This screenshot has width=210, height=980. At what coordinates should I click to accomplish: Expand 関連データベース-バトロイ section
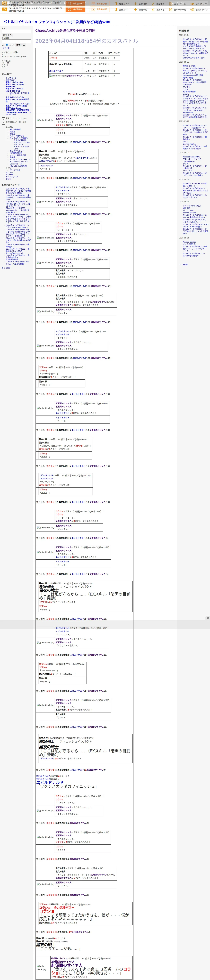tap(3, 119)
